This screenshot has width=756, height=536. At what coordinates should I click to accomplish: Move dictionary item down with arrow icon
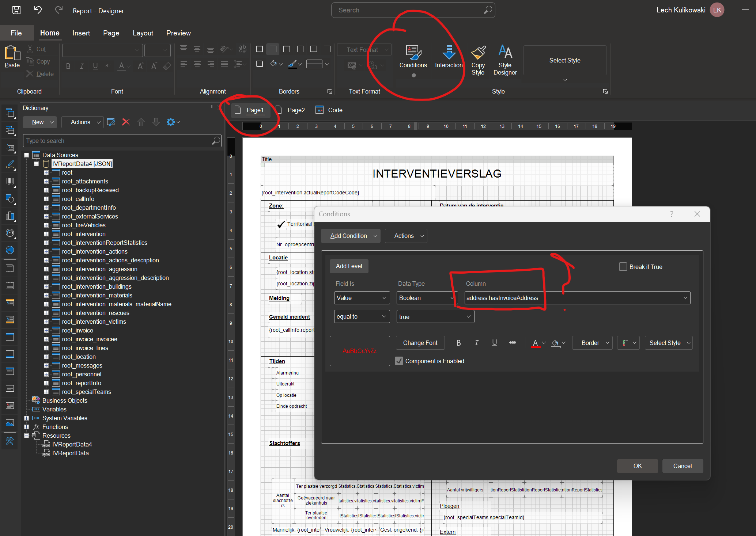(156, 122)
